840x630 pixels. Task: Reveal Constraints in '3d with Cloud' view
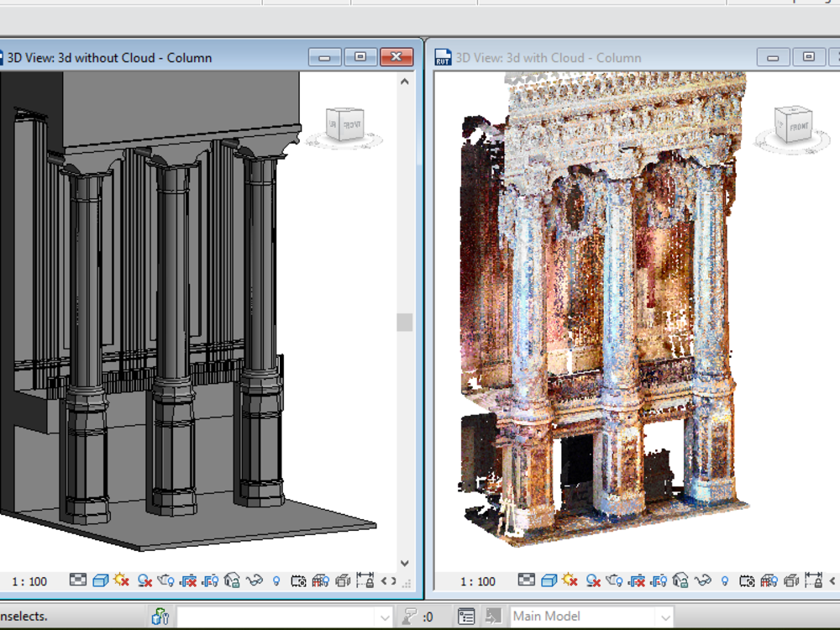(813, 580)
